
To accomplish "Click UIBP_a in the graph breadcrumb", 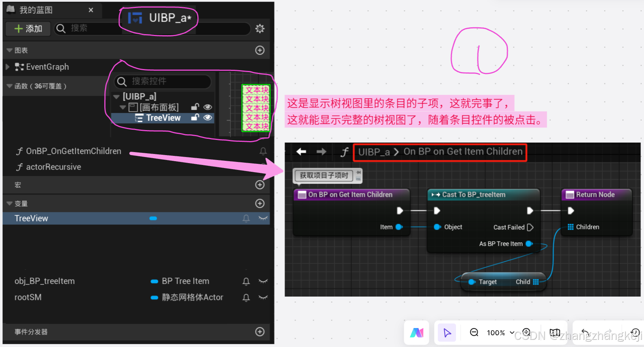I will pos(374,152).
